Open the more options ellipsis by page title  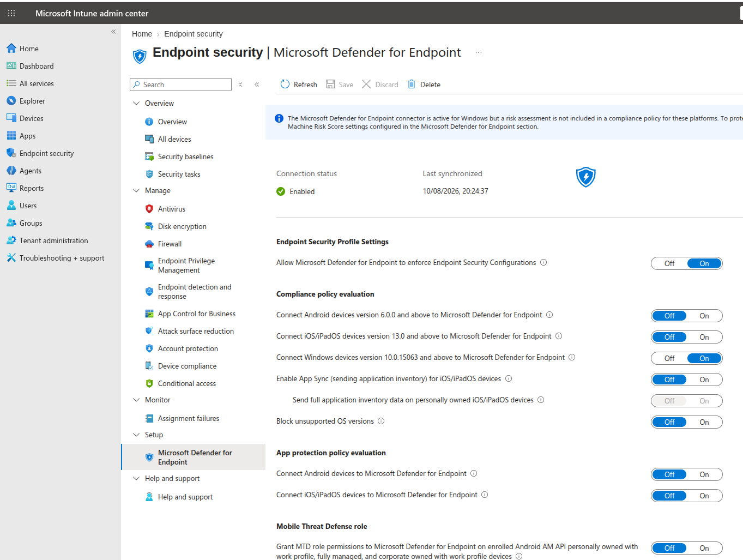click(x=479, y=52)
